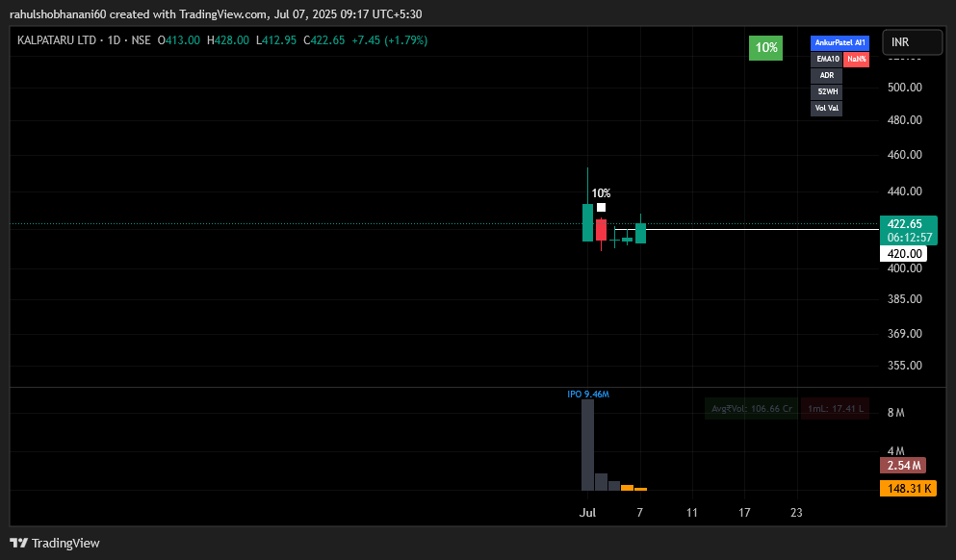Click the white square marker under 10% label

601,208
